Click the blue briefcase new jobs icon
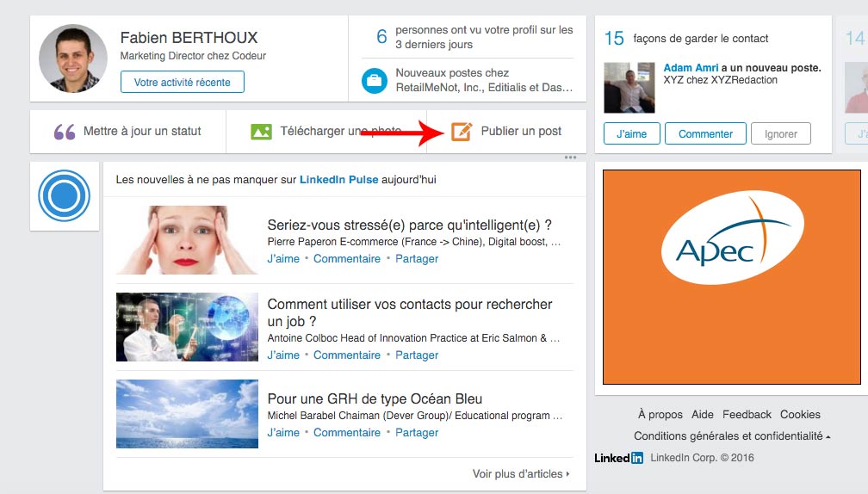 (x=375, y=80)
